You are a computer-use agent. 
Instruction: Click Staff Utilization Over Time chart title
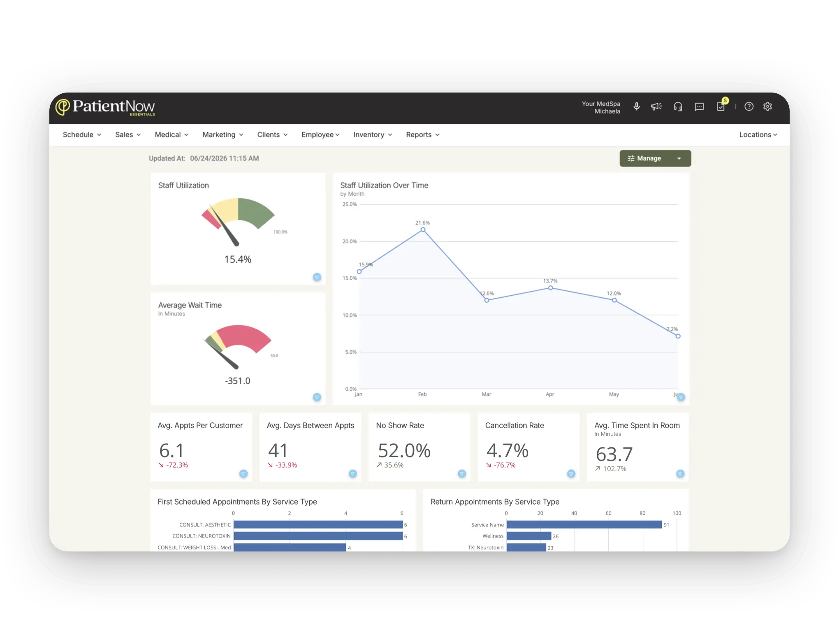pos(384,185)
